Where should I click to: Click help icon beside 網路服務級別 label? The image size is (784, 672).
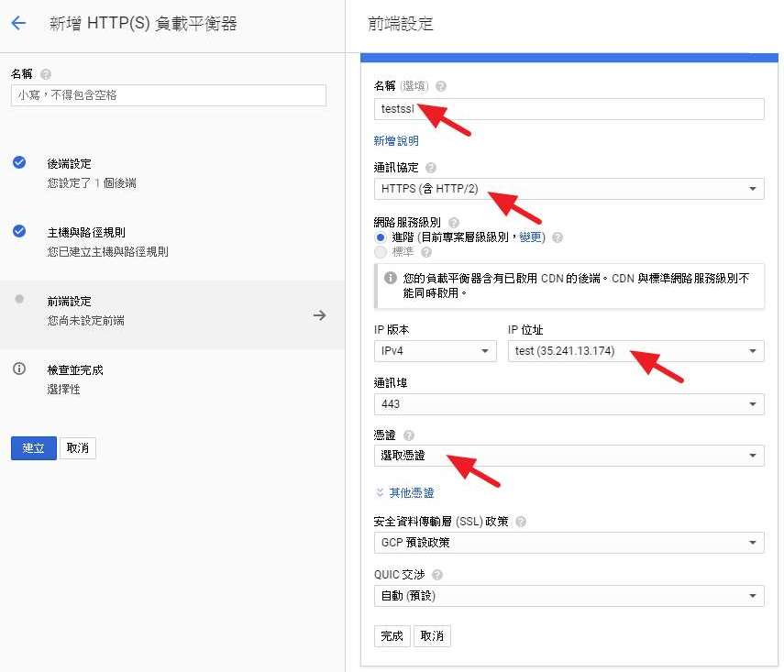pos(453,222)
